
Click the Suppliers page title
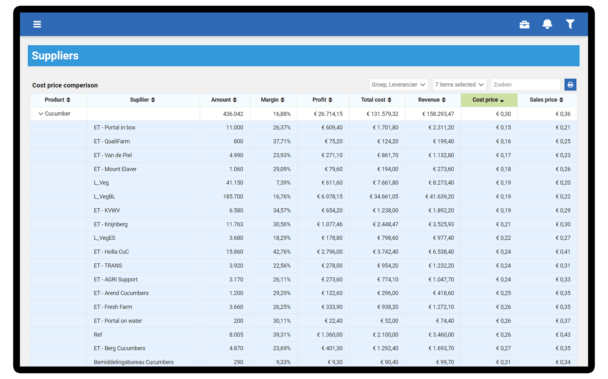coord(55,56)
